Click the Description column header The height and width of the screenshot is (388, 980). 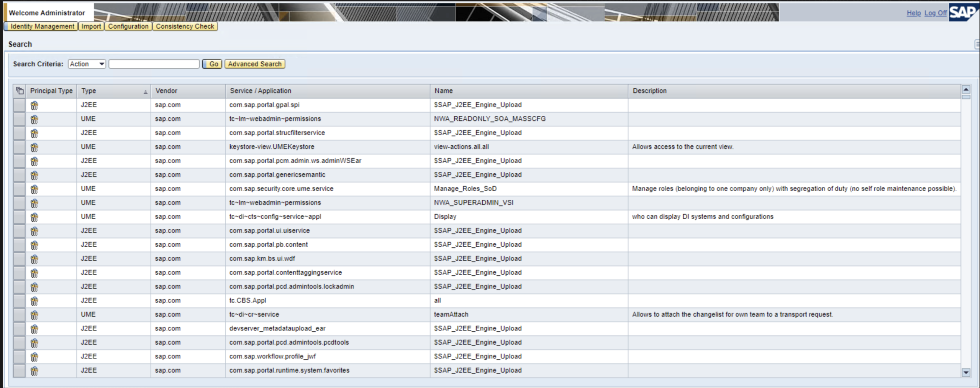point(795,91)
